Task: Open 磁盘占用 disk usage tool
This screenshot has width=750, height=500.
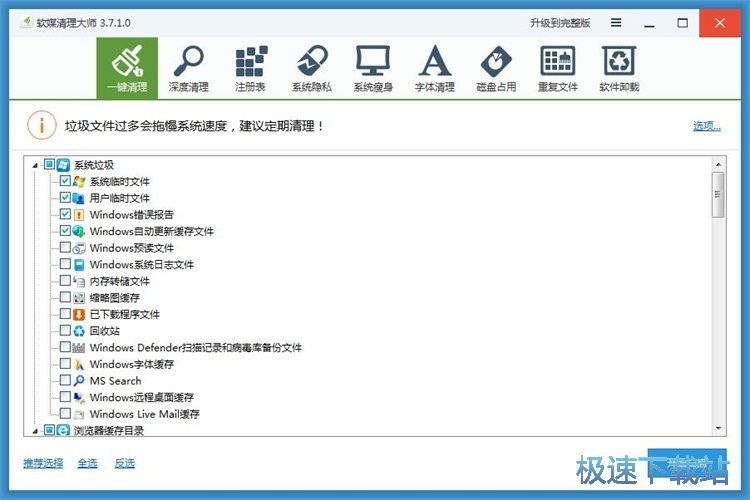Action: coord(496,68)
